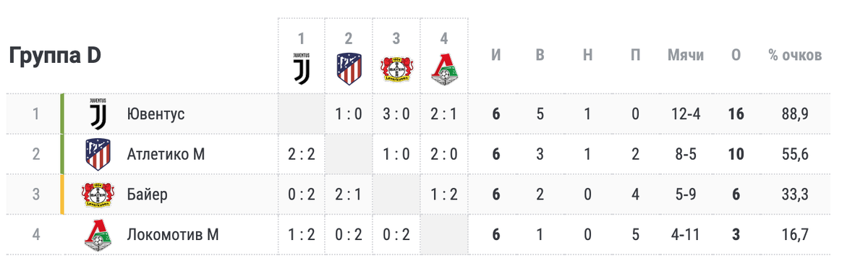Viewport: 868px width, 274px height.
Task: Click the Juventus logo in row 1
Action: [96, 114]
